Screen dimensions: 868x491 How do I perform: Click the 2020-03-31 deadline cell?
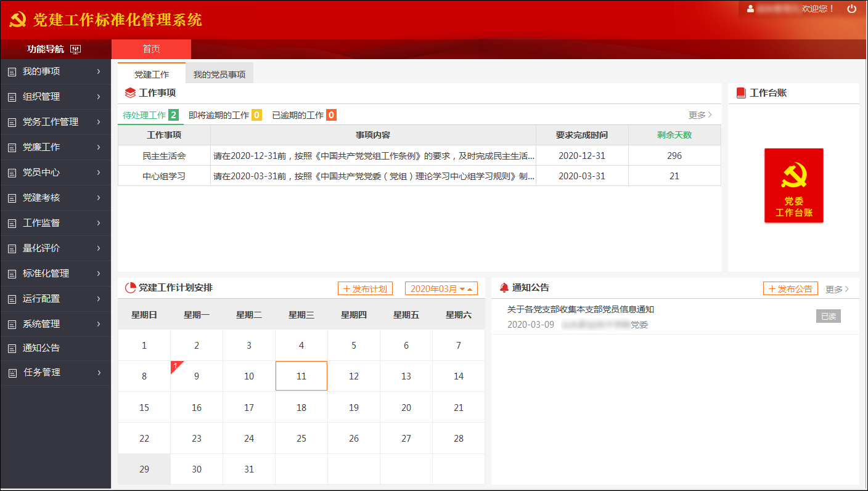(582, 176)
